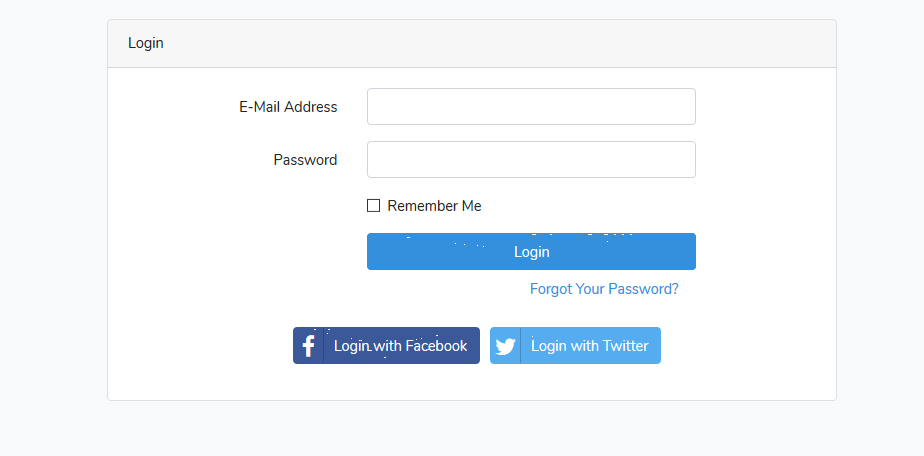Click the "Login" panel header title
The image size is (924, 456).
pyautogui.click(x=146, y=44)
